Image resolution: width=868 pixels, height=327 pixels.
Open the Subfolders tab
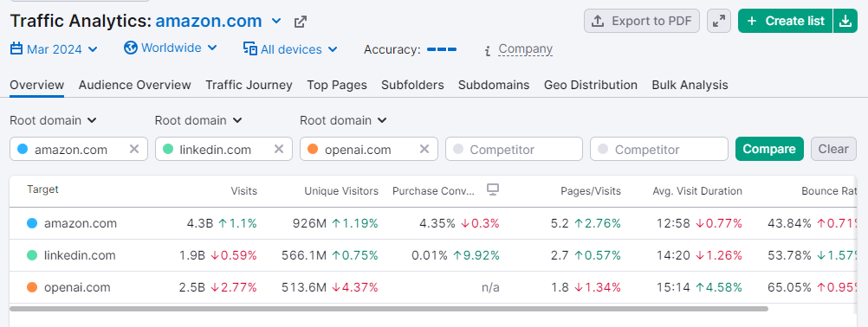412,85
